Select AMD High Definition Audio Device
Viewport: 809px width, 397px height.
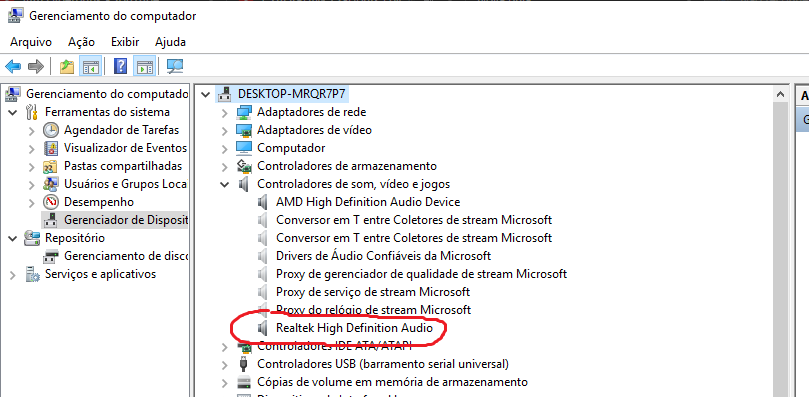[x=368, y=202]
